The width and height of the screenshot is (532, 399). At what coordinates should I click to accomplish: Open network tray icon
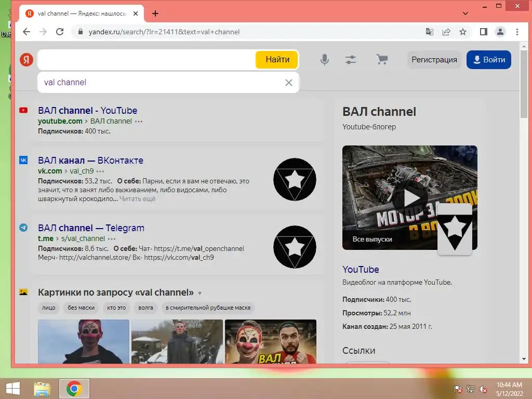click(471, 389)
